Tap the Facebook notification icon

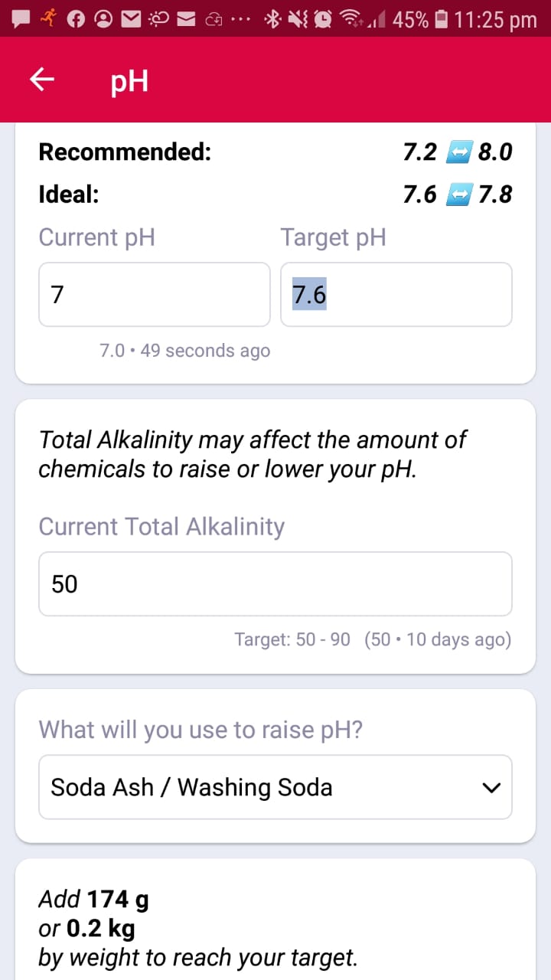(x=76, y=20)
